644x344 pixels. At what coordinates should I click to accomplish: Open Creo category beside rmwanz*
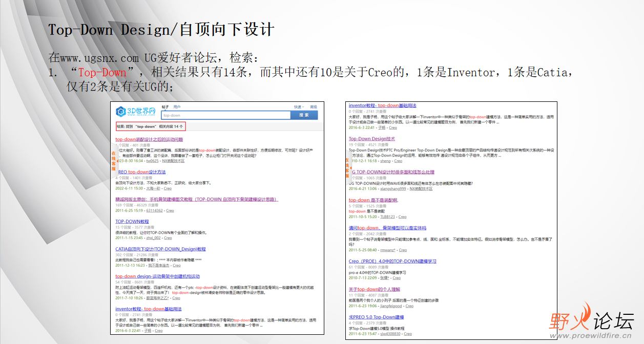pos(403,250)
